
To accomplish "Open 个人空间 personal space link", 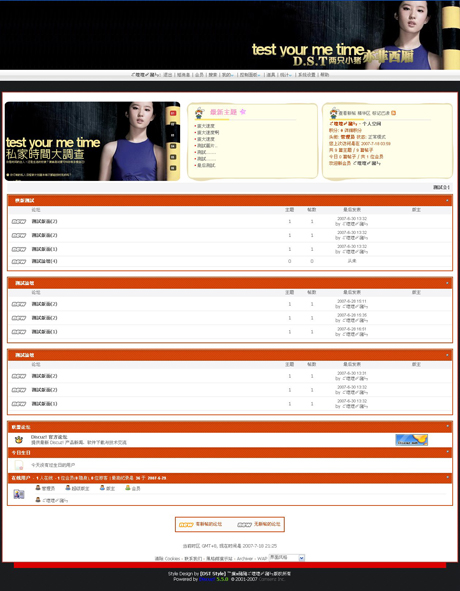I will (x=371, y=124).
